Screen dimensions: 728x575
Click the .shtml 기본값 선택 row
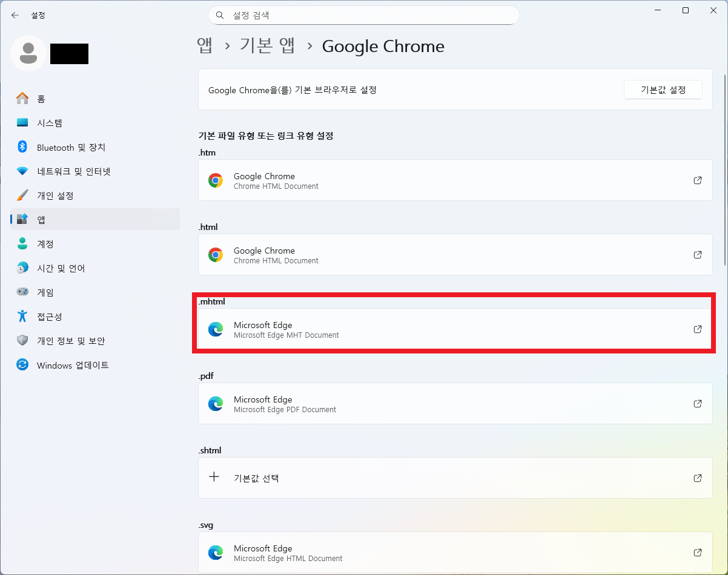coord(455,478)
